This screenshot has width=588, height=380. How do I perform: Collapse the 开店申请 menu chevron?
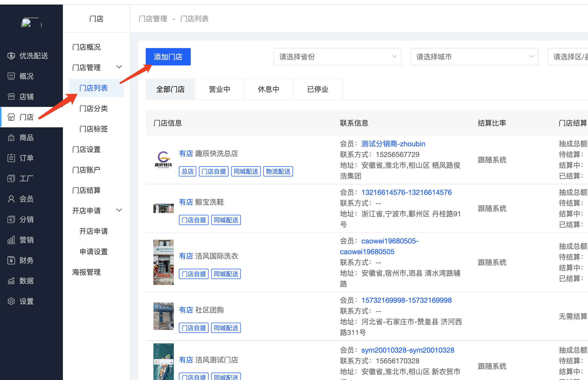pyautogui.click(x=119, y=210)
